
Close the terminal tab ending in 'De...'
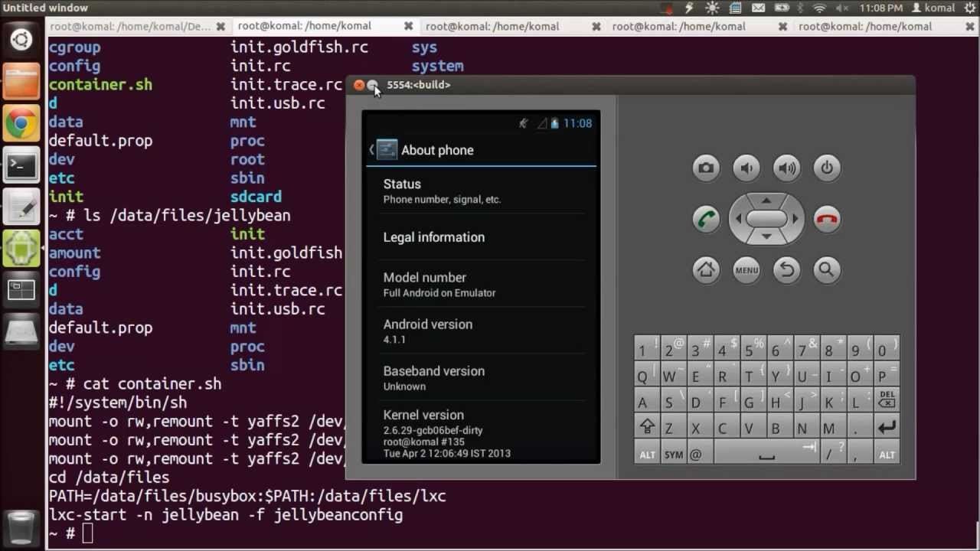point(220,26)
